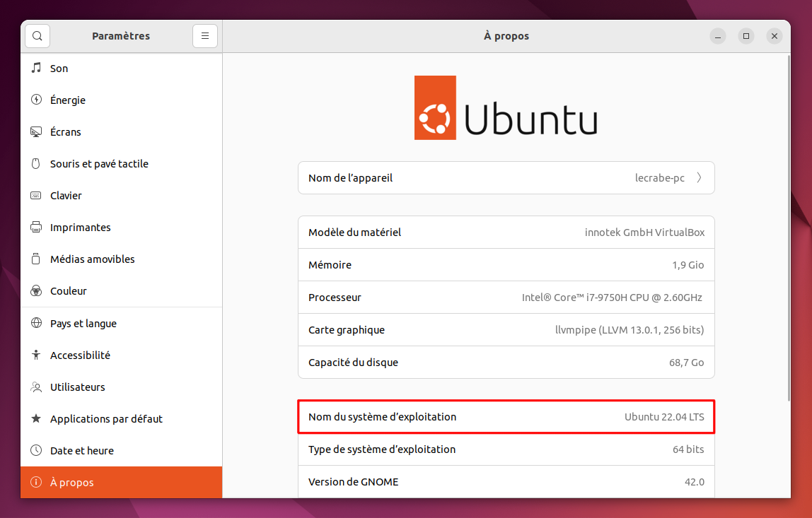
Task: Click the Utilisateurs people icon
Action: 36,387
